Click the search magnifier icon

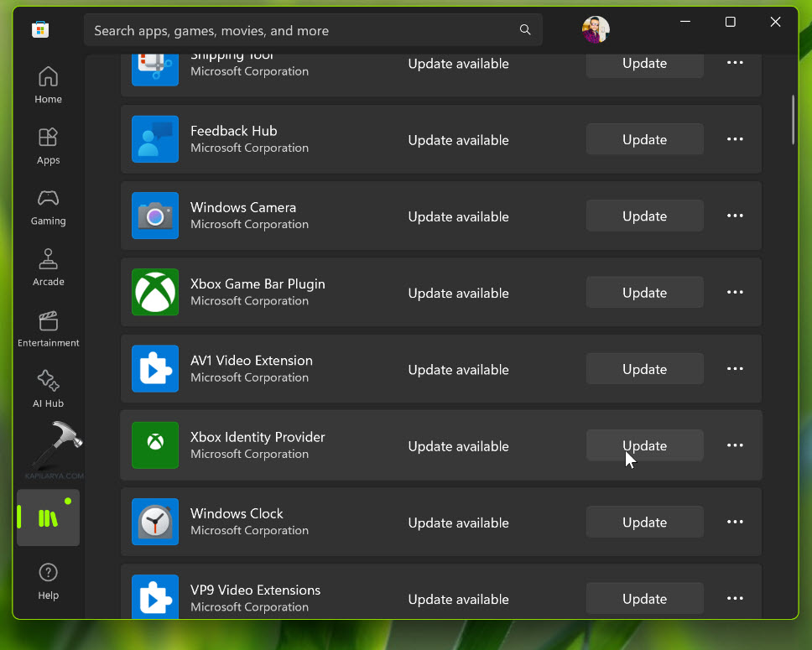pos(525,30)
